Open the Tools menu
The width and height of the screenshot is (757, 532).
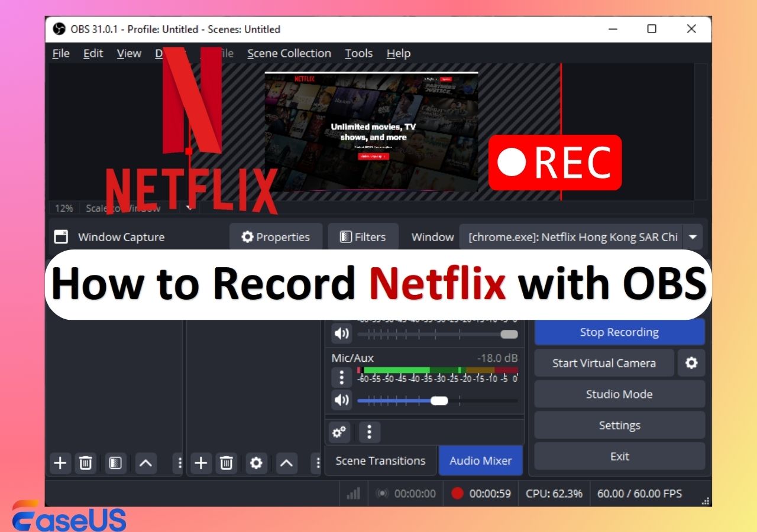pyautogui.click(x=359, y=53)
